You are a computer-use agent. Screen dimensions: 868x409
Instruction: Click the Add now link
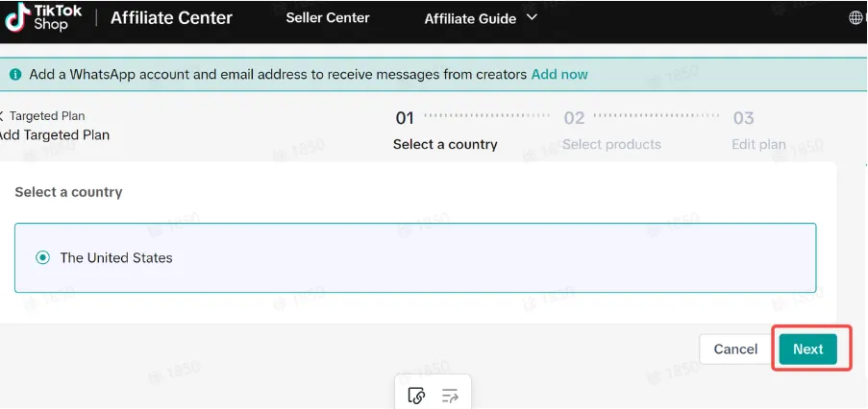[x=559, y=74]
